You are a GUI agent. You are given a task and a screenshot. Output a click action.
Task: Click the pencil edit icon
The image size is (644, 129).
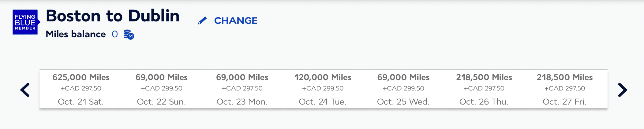tap(202, 20)
